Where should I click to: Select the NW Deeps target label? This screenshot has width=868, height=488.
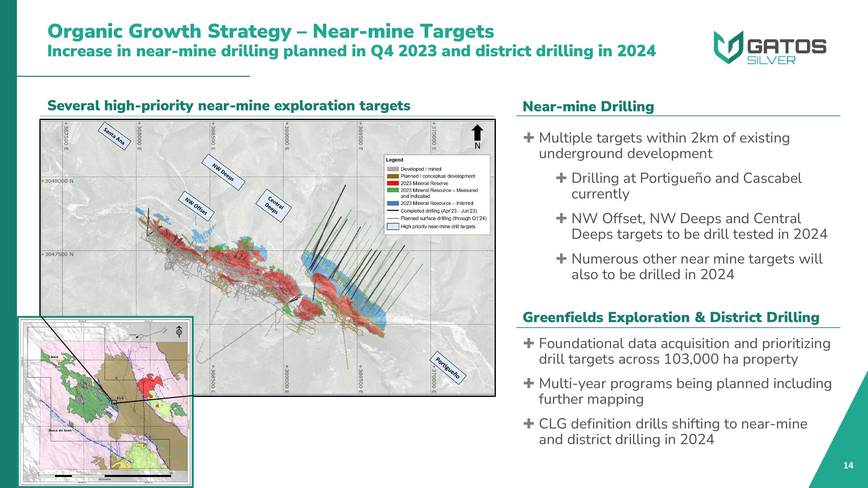[x=223, y=172]
